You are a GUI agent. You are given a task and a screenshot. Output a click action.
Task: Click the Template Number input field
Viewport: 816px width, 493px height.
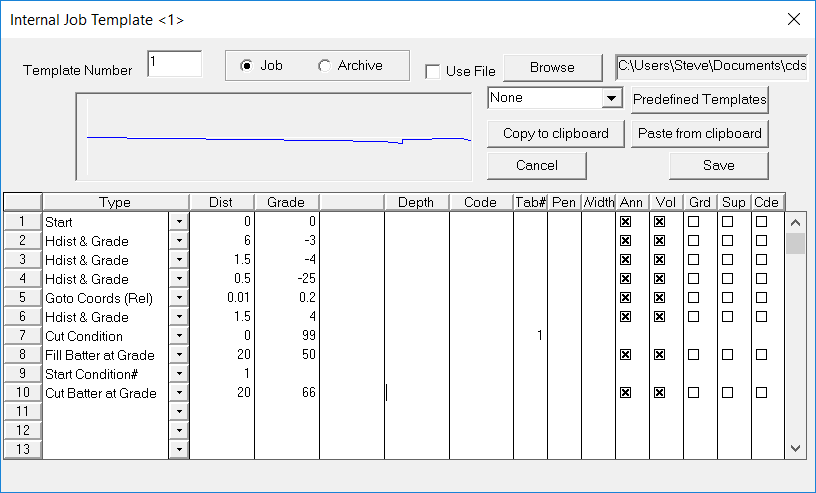pos(174,64)
